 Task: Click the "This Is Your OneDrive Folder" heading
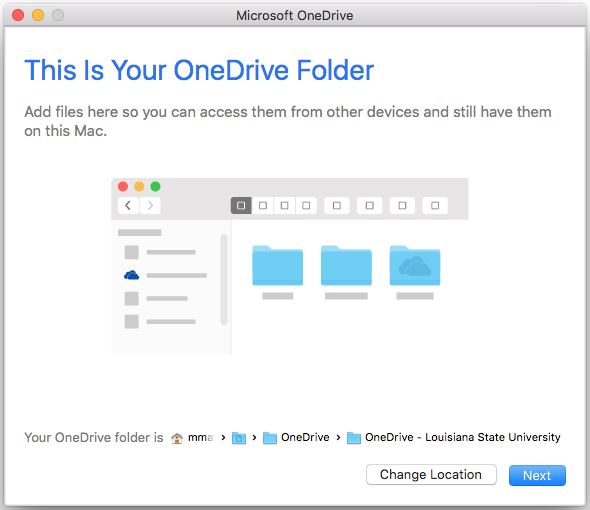[x=199, y=70]
